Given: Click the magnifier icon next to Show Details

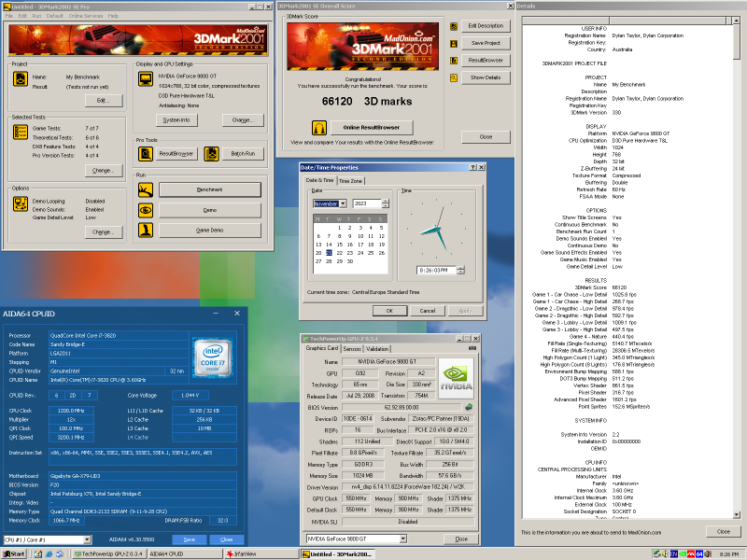Looking at the screenshot, I should (x=454, y=77).
